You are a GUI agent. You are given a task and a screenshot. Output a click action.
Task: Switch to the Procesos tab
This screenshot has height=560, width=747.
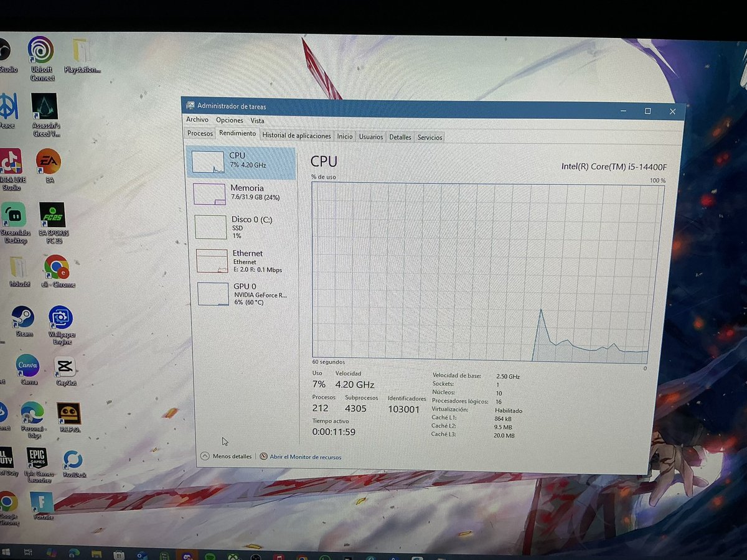tap(200, 133)
